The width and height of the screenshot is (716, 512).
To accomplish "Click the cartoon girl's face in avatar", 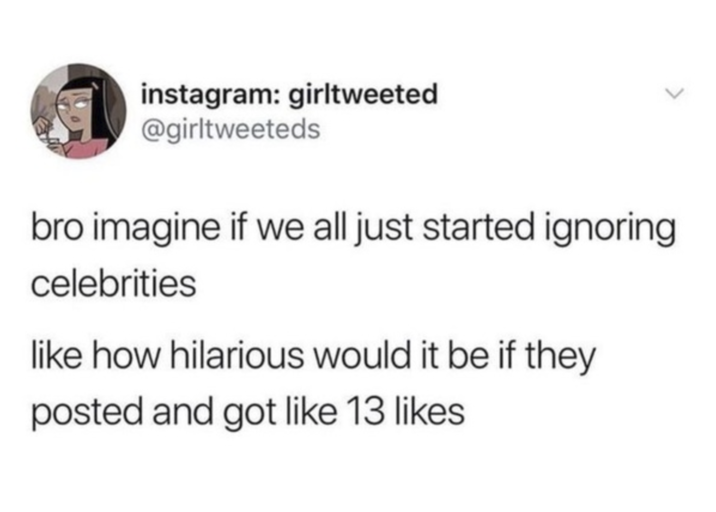I will (x=73, y=105).
